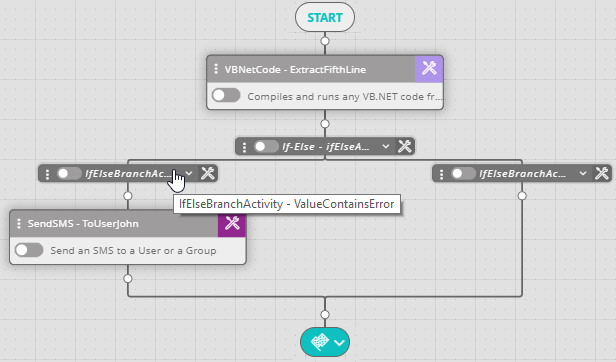Open the left IfElseBranchActivity tools icon
616x362 pixels.
coord(207,173)
